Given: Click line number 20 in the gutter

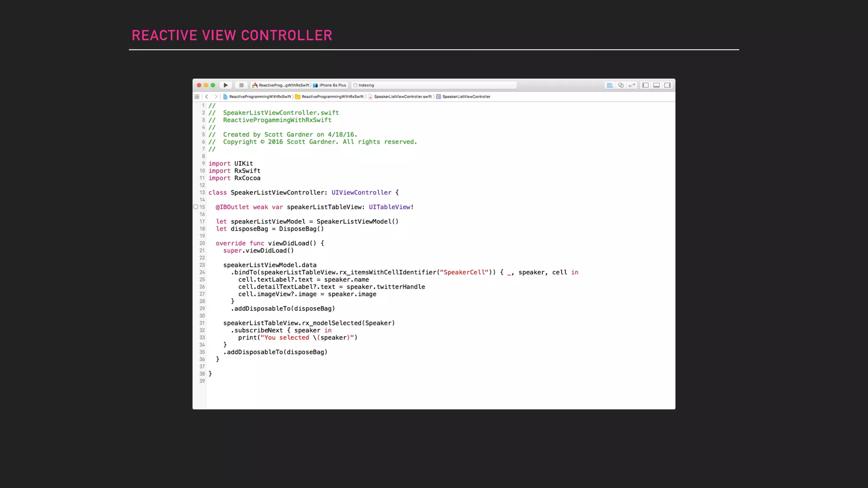Looking at the screenshot, I should (202, 244).
